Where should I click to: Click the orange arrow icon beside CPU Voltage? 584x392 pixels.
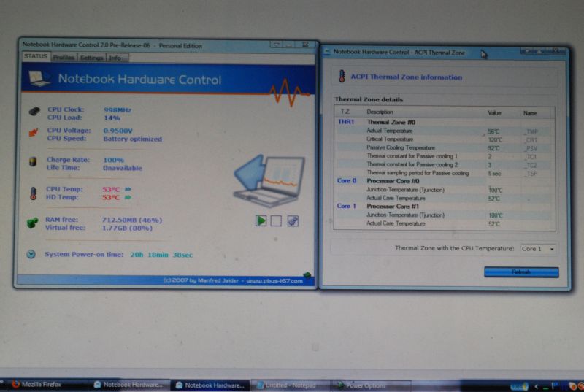34,132
